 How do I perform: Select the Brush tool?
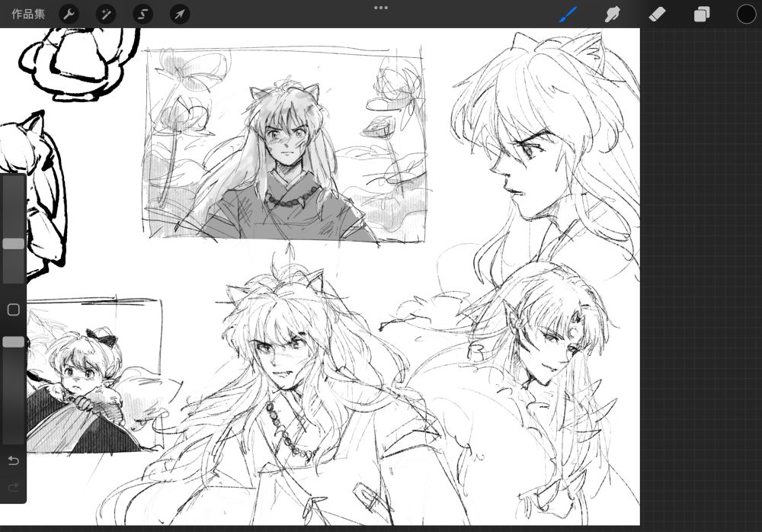pyautogui.click(x=568, y=14)
